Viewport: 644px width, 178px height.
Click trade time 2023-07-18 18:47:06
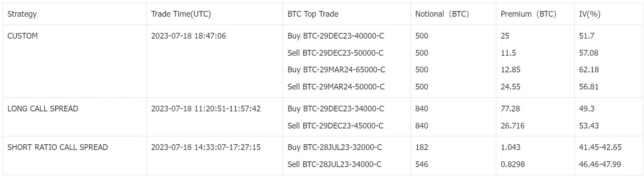pos(189,36)
